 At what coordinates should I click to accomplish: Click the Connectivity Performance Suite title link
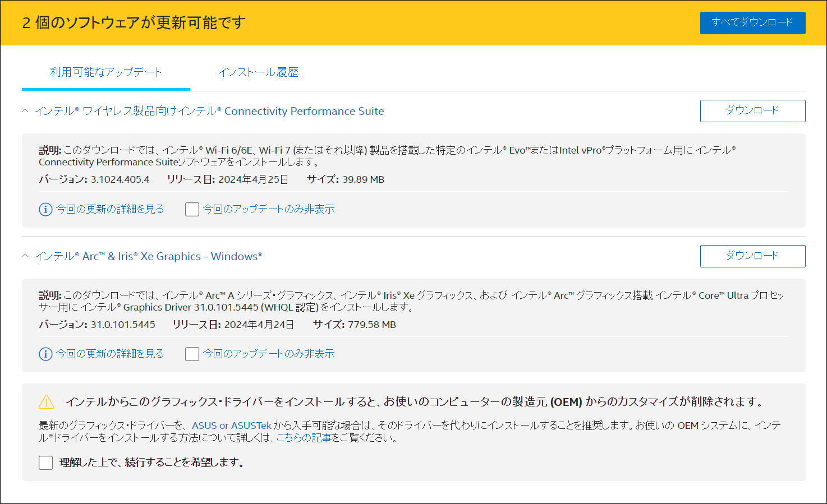tap(209, 111)
